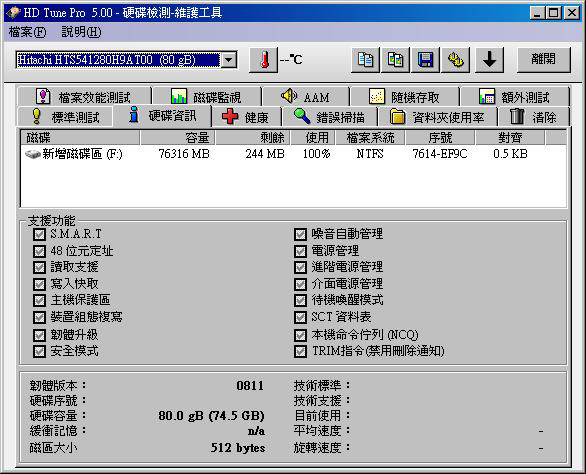Switch to the 隨機存取 tab
Image resolution: width=586 pixels, height=474 pixels.
tap(404, 97)
